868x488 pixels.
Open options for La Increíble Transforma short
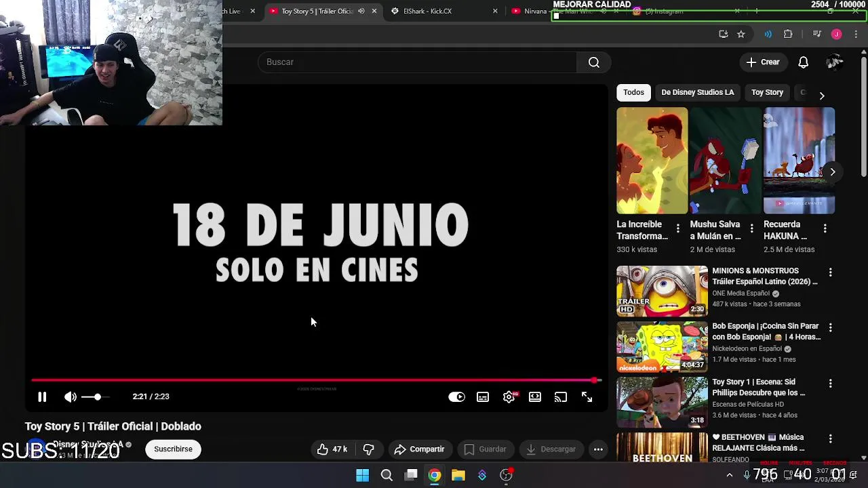(x=677, y=229)
